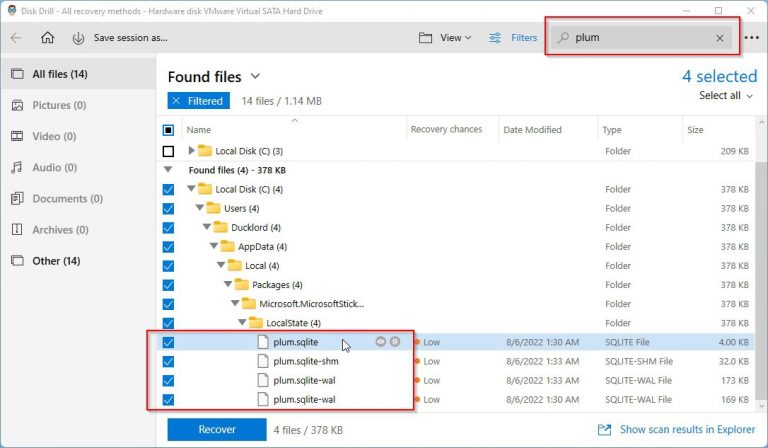Viewport: 768px width, 448px height.
Task: Open the three-dot more options menu
Action: (751, 38)
